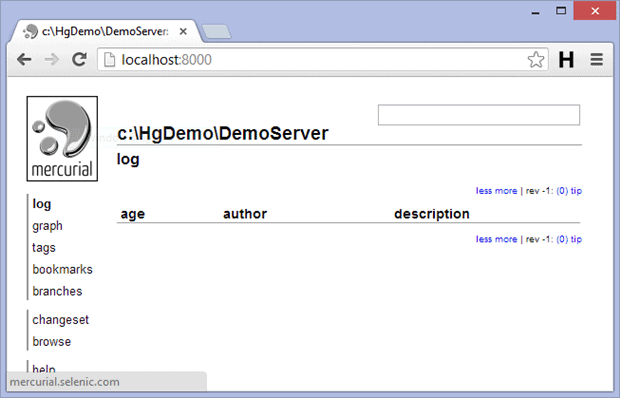
Task: Click the top 'more' link
Action: 506,191
